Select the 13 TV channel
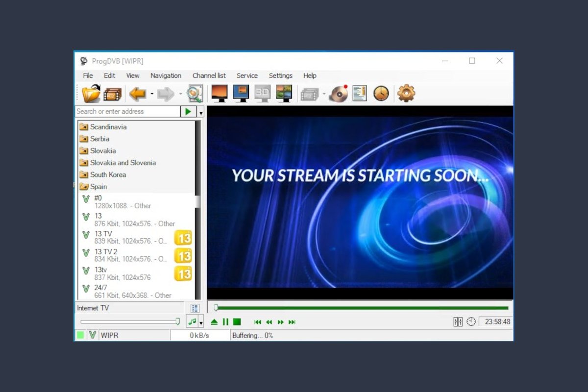Screen dimensions: 588x392 136,238
